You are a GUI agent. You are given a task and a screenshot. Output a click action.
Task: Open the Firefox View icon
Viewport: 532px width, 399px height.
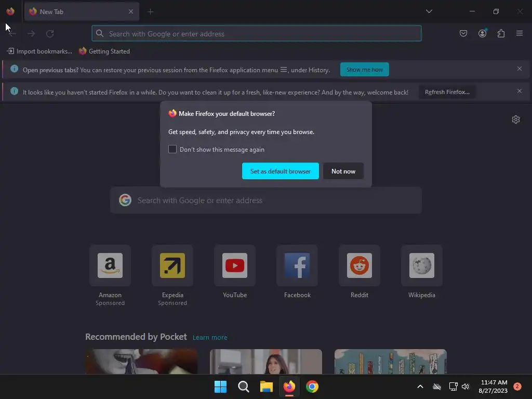click(10, 11)
